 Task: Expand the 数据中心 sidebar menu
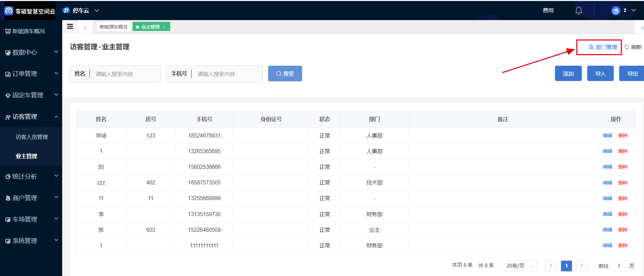point(31,52)
